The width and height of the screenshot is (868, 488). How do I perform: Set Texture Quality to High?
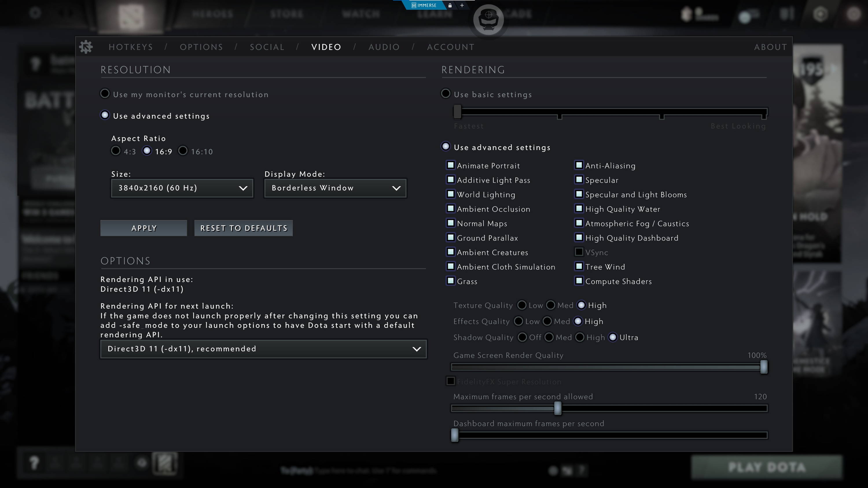581,305
